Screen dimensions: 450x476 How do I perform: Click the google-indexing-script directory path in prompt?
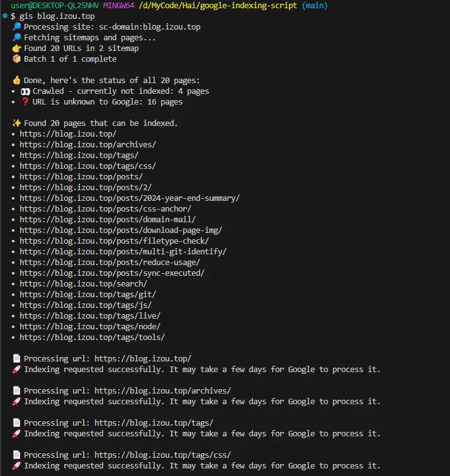click(x=218, y=6)
